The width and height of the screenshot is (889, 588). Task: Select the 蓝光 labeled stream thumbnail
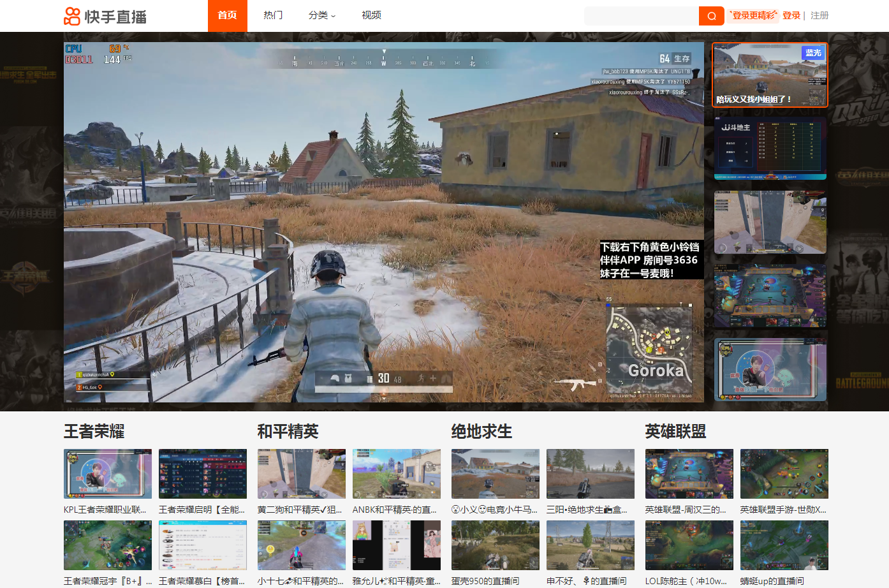point(770,75)
